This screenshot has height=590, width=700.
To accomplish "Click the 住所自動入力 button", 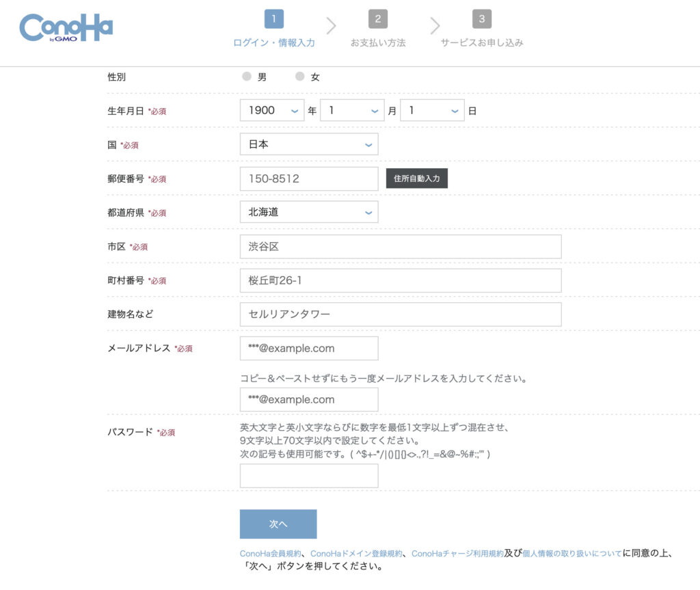I will point(416,178).
